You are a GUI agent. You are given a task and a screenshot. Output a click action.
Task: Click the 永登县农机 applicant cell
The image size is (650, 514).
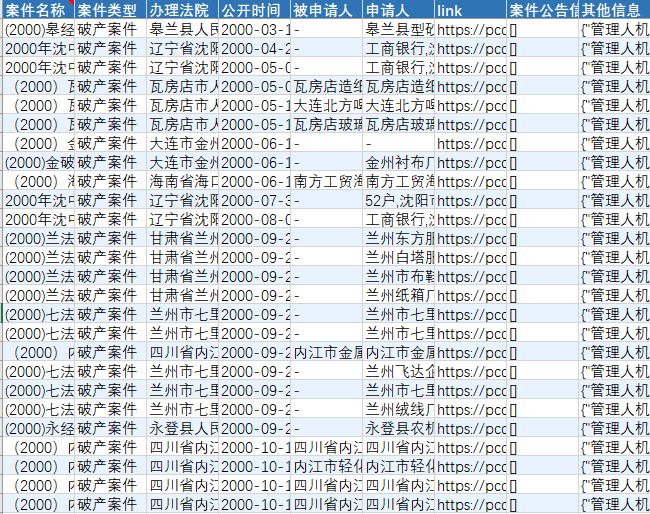398,428
